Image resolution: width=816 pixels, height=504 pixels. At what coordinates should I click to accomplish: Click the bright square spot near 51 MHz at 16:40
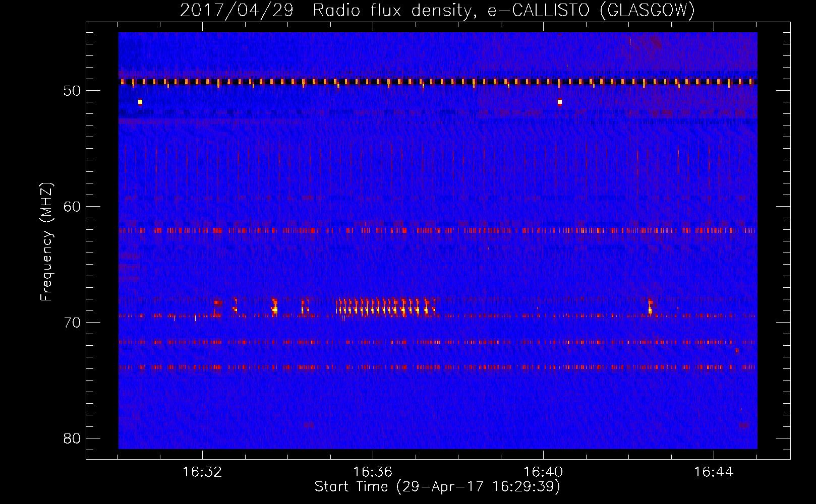click(x=560, y=102)
